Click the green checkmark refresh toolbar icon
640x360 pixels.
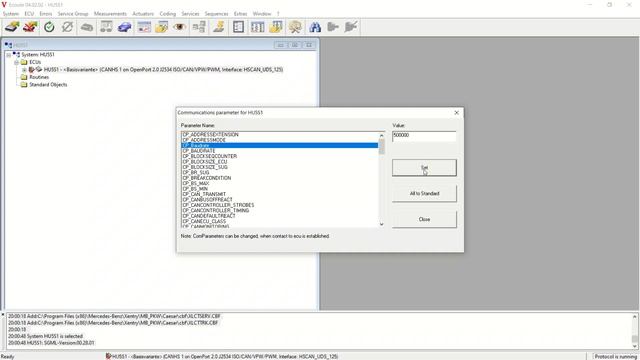49,27
